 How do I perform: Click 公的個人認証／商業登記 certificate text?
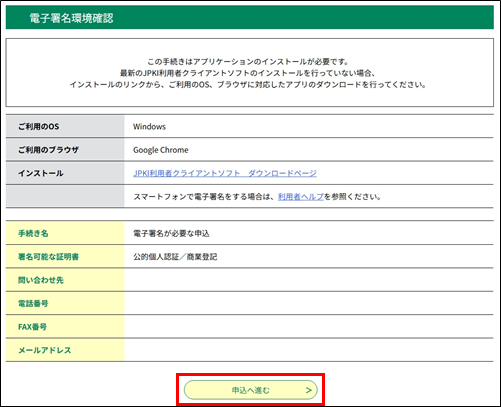[175, 257]
